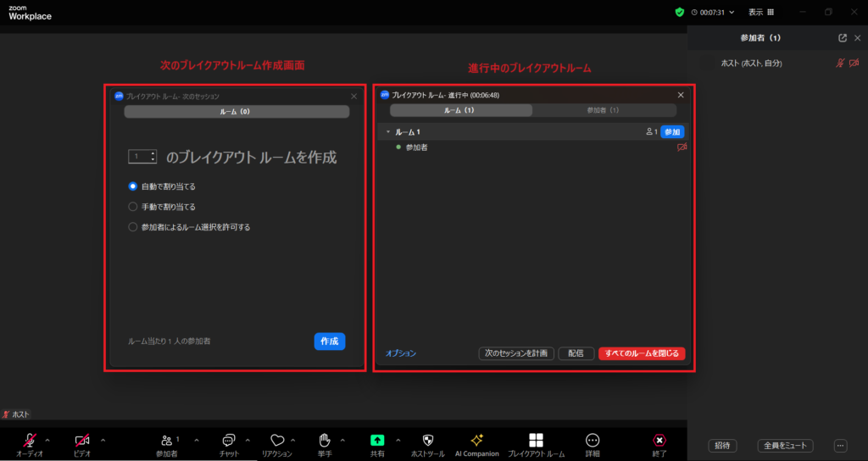Select 参加者によるルーム選択を許可する radio option

132,227
